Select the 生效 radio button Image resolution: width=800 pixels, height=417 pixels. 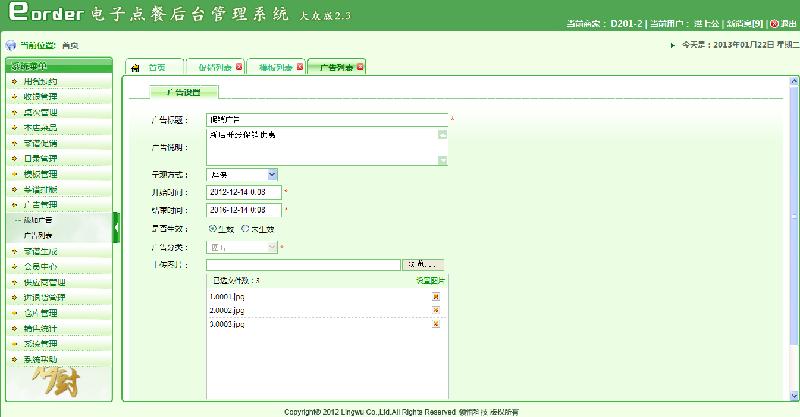coord(211,228)
